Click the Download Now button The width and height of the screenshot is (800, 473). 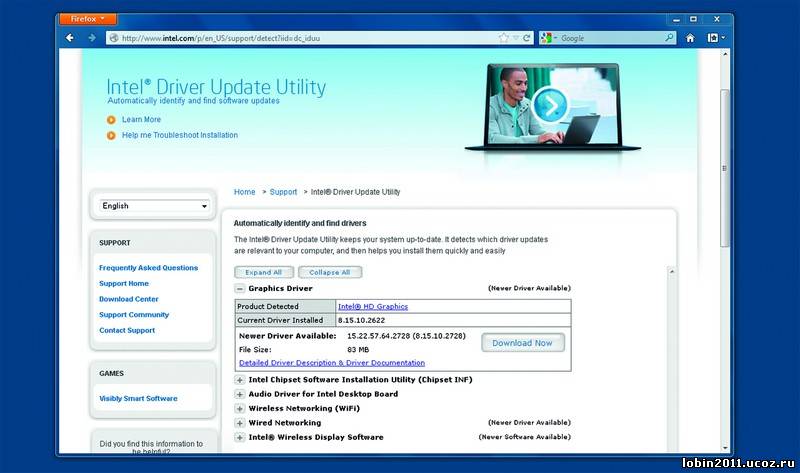522,343
